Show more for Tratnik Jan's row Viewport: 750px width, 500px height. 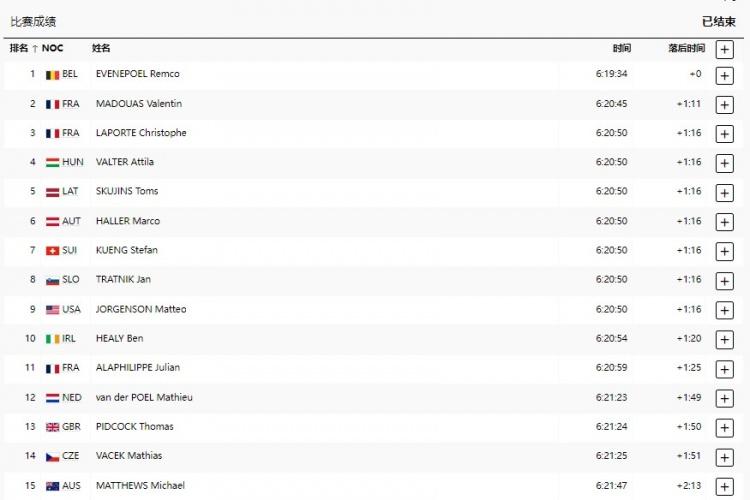click(x=724, y=280)
